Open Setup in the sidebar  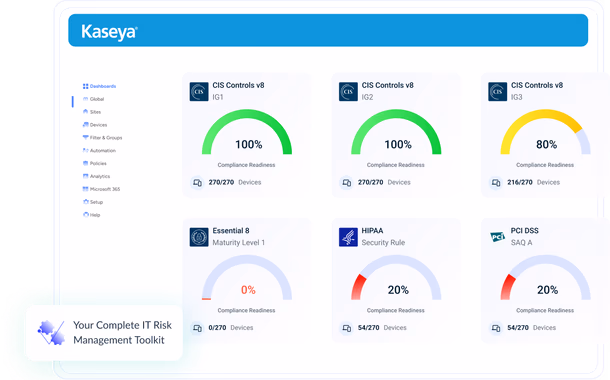tap(93, 202)
